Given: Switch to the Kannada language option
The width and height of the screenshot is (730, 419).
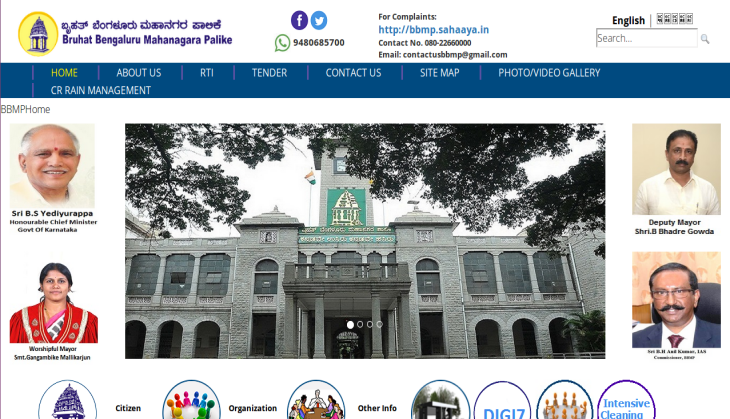Looking at the screenshot, I should [675, 19].
